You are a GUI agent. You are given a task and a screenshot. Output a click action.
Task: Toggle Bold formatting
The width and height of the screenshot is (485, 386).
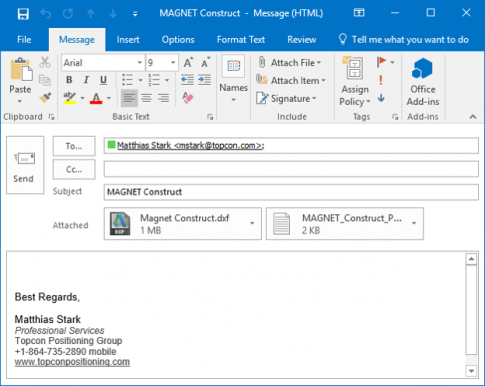[x=69, y=80]
